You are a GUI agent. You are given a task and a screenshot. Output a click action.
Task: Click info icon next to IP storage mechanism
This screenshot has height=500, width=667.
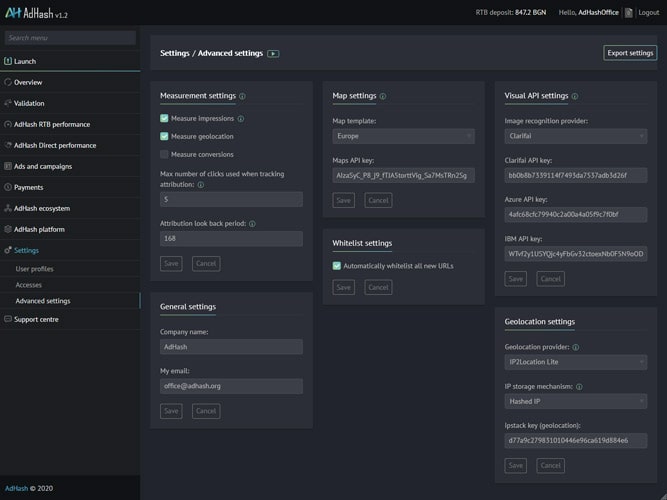point(580,386)
